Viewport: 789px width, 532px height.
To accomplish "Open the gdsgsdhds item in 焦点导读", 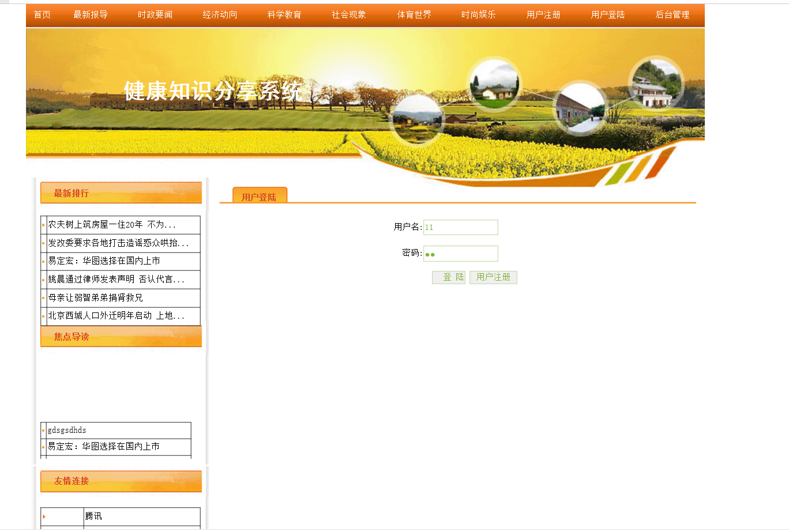I will point(67,431).
